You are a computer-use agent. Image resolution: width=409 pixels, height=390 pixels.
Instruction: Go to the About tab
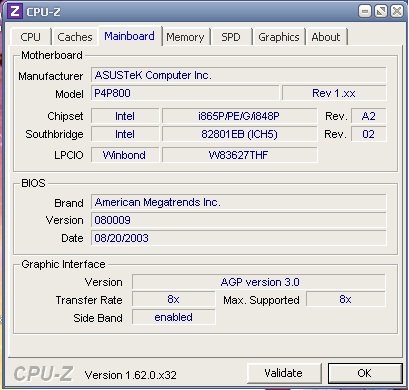coord(326,37)
